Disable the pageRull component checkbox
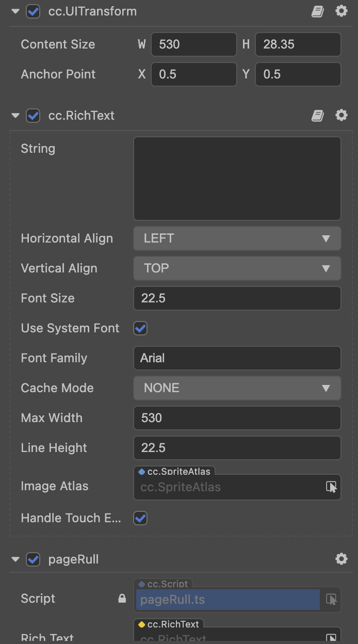This screenshot has height=644, width=358. (33, 559)
